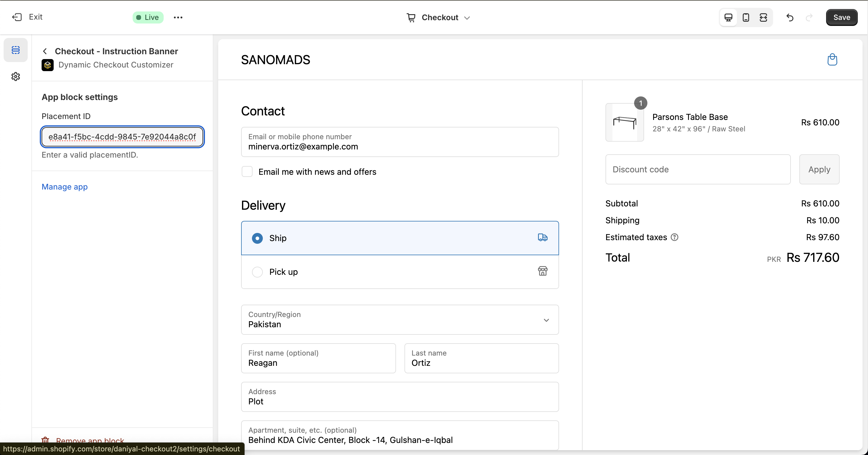This screenshot has height=455, width=868.
Task: Open the Checkout page selector dropdown
Action: tap(438, 17)
